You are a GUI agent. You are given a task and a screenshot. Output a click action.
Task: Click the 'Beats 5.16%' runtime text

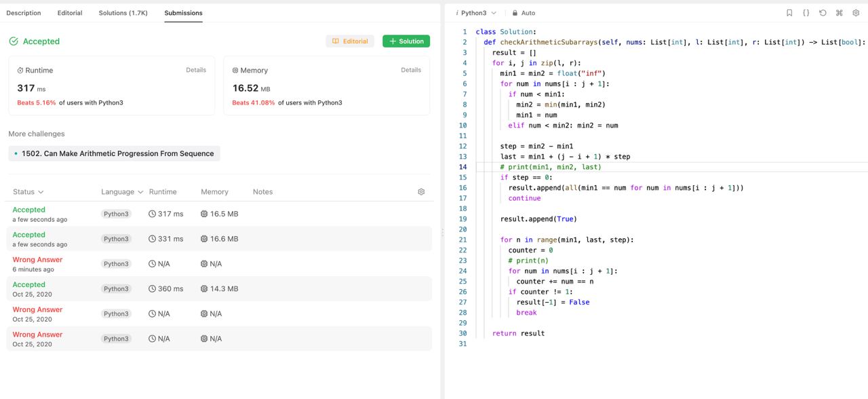point(37,103)
